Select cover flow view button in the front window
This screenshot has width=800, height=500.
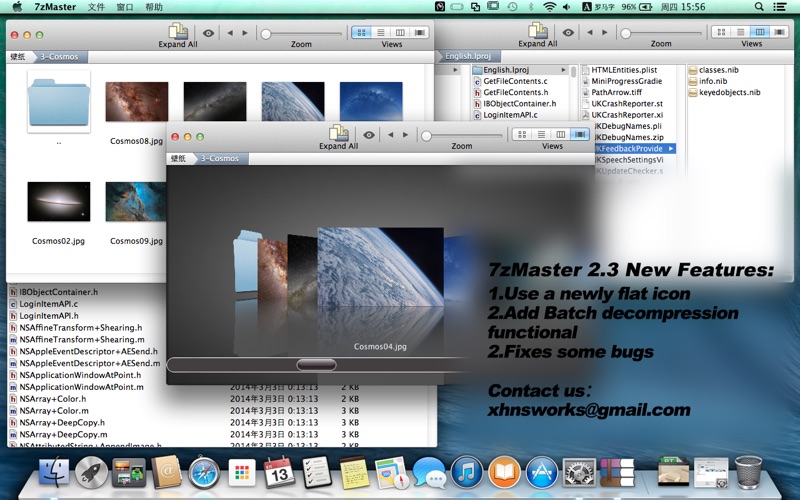coord(580,134)
